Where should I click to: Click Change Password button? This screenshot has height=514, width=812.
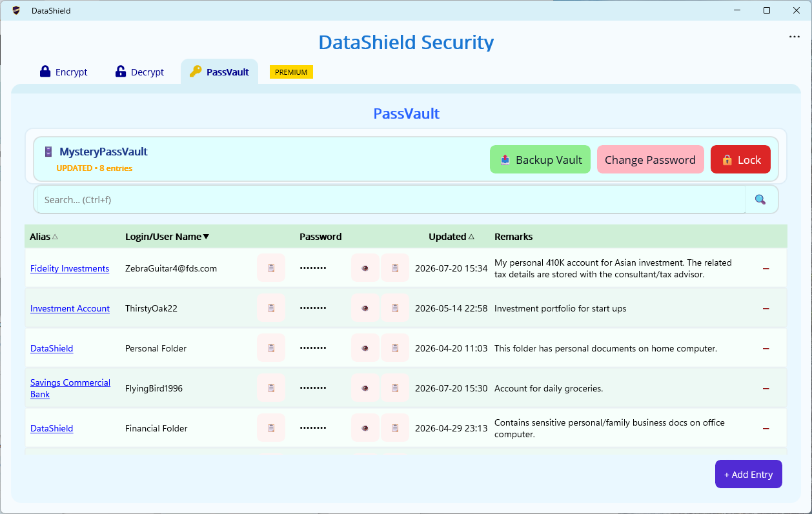point(650,160)
